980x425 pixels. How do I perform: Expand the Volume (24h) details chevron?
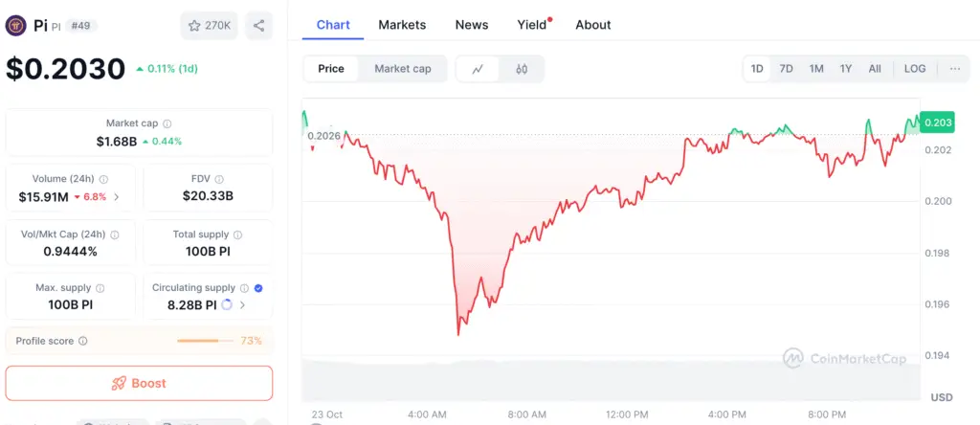pos(117,197)
